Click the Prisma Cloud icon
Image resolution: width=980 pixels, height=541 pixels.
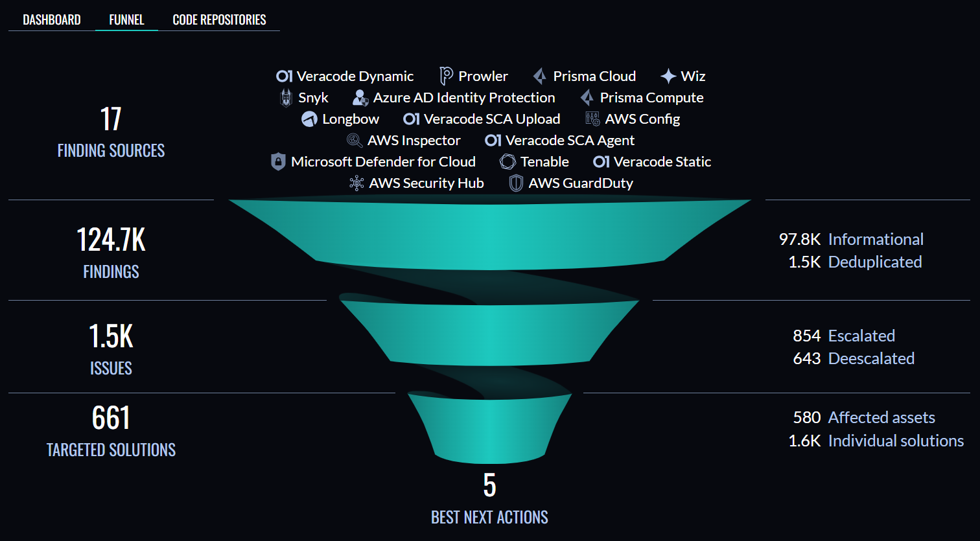(x=539, y=76)
